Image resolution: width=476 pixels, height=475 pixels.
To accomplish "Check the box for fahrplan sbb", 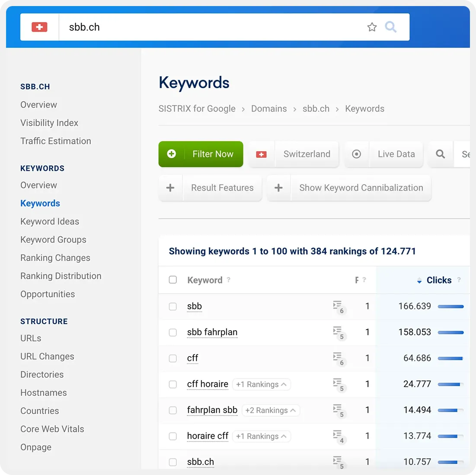I will [173, 410].
